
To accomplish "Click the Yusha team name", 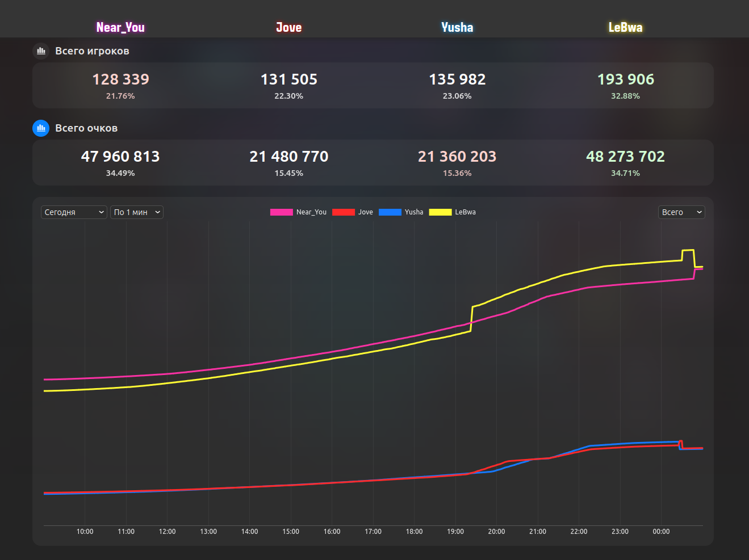I will click(x=457, y=27).
